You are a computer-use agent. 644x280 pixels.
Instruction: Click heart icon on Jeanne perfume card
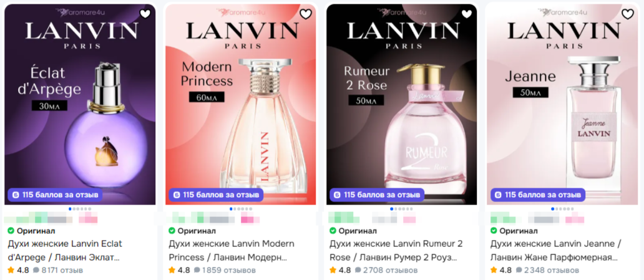628,14
